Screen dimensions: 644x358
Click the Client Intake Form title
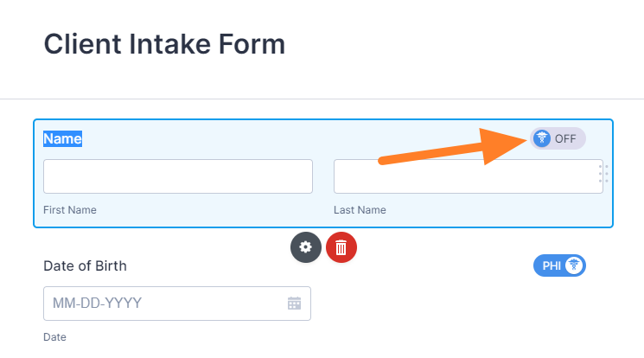coord(164,43)
